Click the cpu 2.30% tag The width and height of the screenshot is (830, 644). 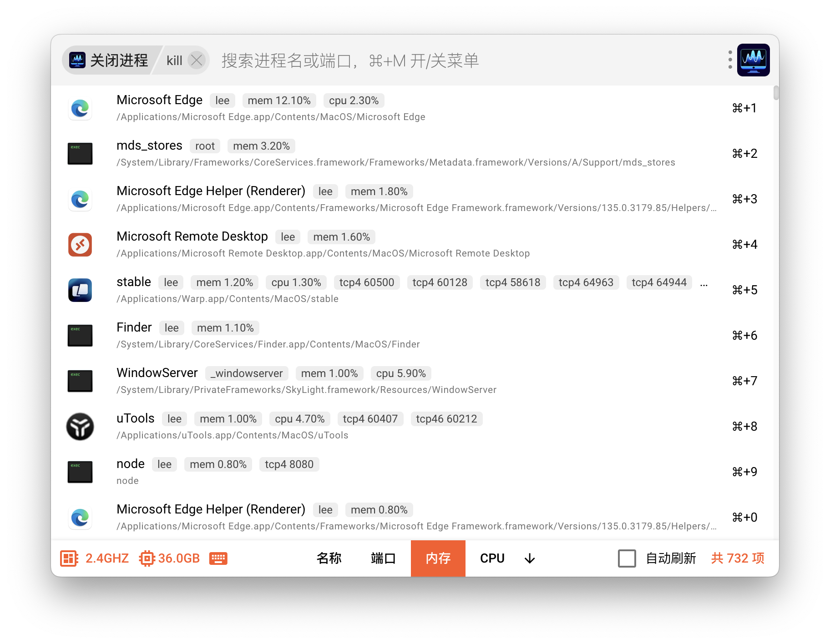354,101
